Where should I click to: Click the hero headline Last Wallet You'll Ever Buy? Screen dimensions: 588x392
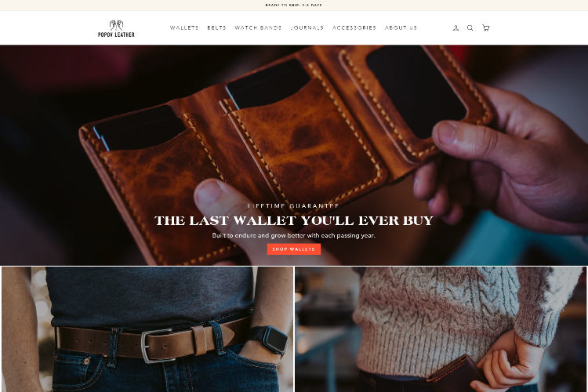294,220
